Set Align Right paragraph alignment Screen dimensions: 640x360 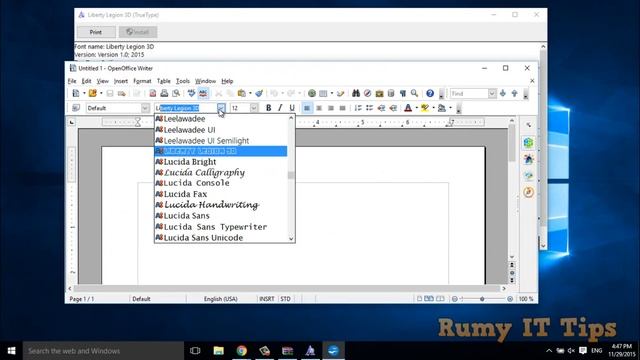[331, 108]
